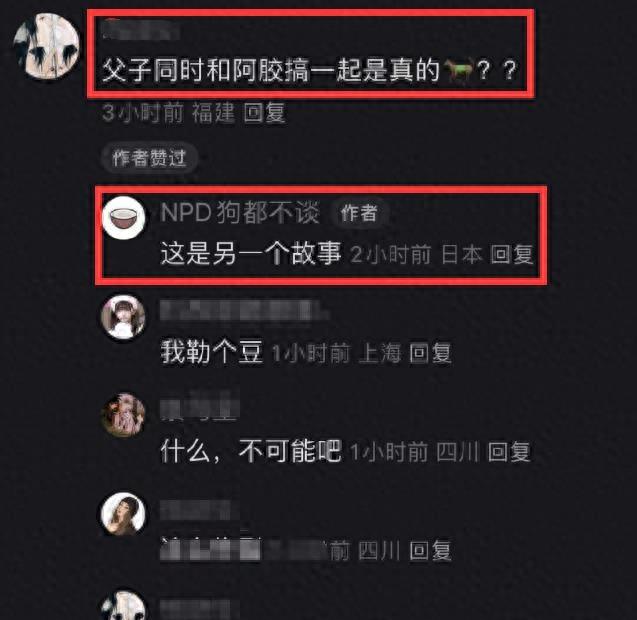Open the second Sichuan commenter's avatar
The image size is (637, 620).
[x=123, y=514]
